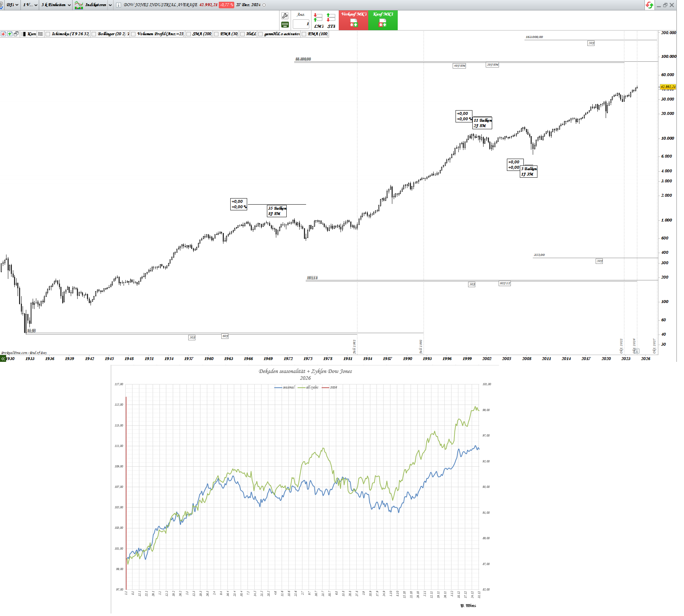Click the 2026 legend entry

pyautogui.click(x=329, y=387)
